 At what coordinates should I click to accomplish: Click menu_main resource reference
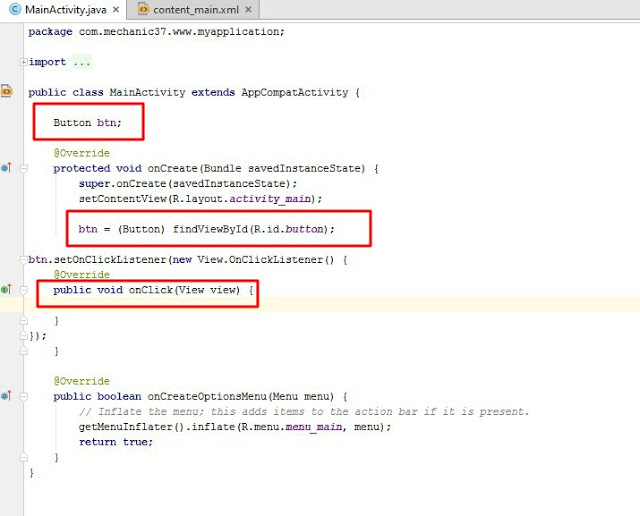313,427
